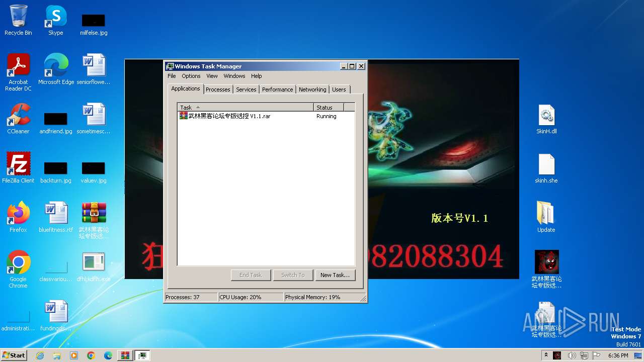Open the WinRAR archive icon on left desktop
Viewport: 644px width, 362px height.
94,220
